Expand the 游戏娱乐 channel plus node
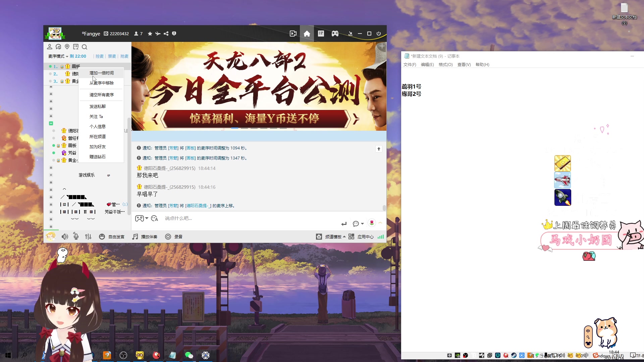Screen dimensions: 644x362 51,175
